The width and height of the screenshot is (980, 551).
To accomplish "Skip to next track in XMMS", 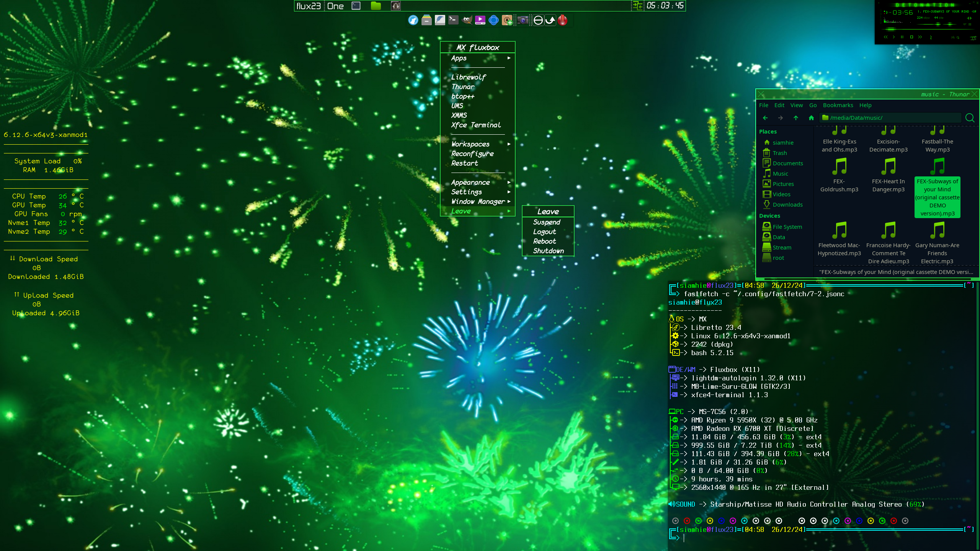I will (x=920, y=37).
